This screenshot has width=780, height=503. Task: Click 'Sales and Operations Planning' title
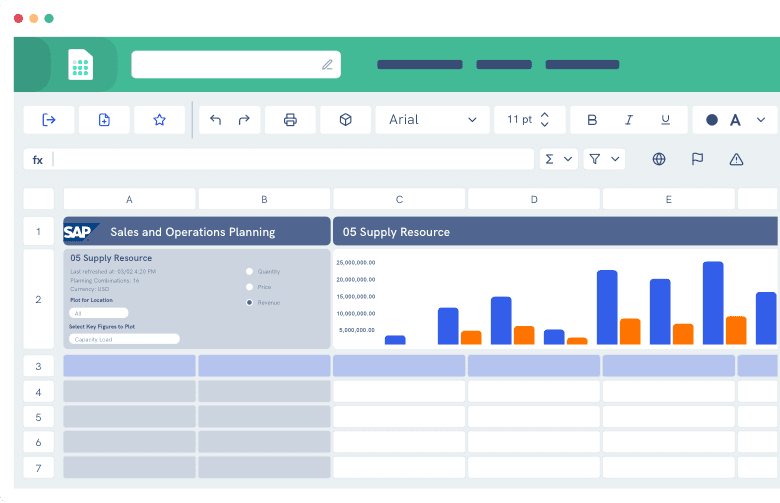(x=193, y=232)
